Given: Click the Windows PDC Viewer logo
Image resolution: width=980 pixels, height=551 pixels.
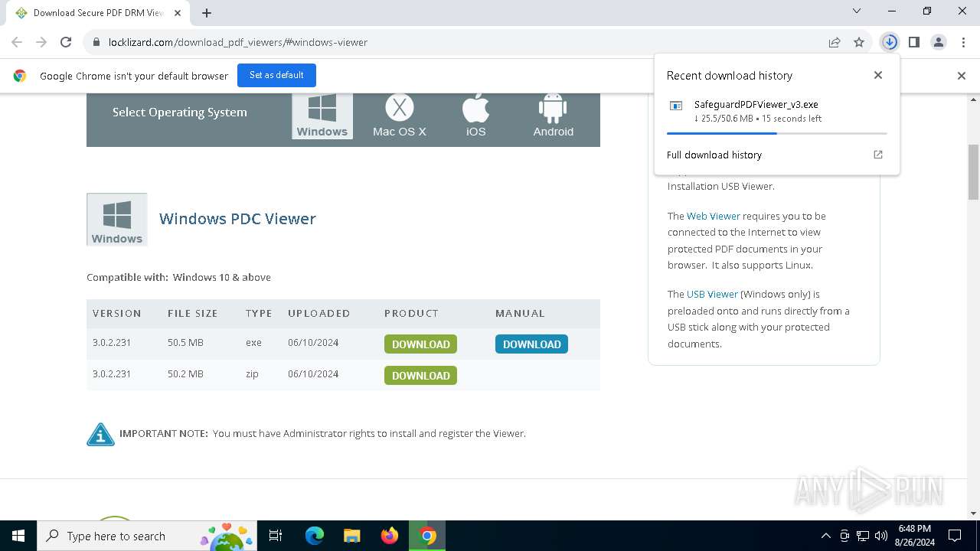Looking at the screenshot, I should click(x=117, y=220).
